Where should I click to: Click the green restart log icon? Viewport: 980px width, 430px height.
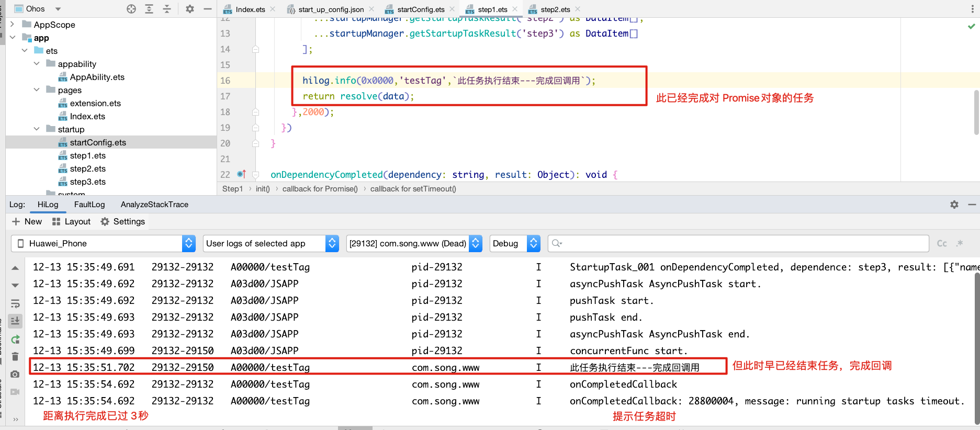(15, 339)
